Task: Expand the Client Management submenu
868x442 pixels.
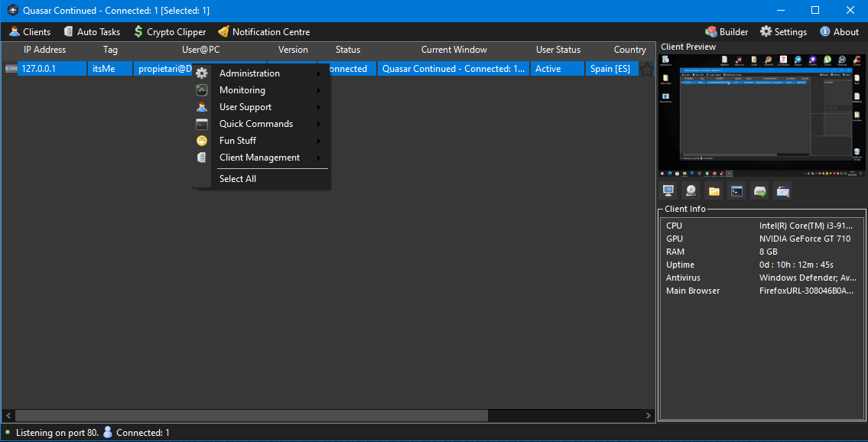Action: 262,157
